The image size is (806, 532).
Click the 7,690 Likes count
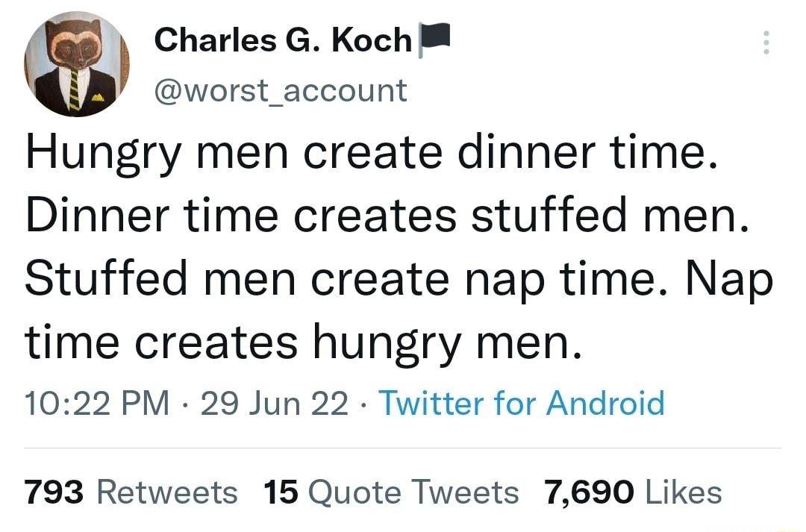coord(588,492)
